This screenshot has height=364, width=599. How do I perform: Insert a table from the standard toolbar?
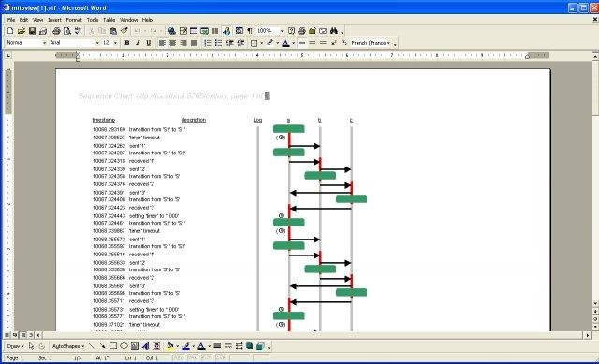[x=194, y=31]
